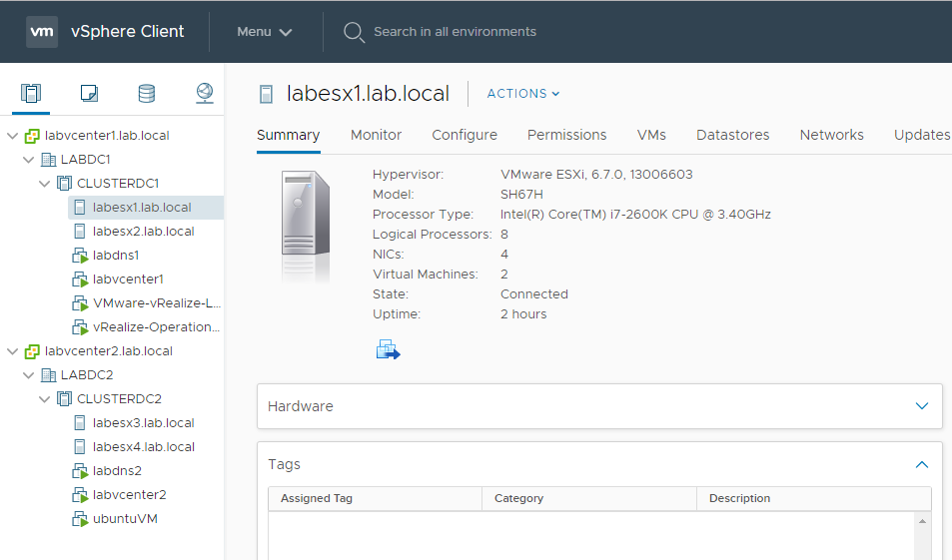This screenshot has width=952, height=560.
Task: Click the vSphere Client title link
Action: click(128, 32)
